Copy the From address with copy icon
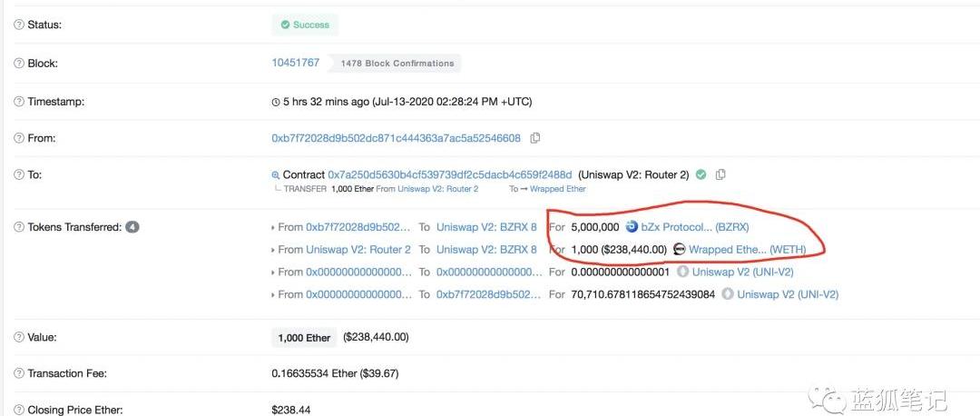 point(535,138)
